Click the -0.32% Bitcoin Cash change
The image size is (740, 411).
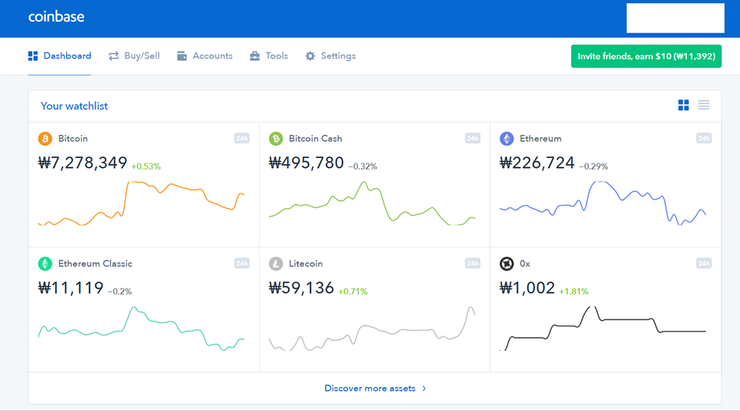click(x=362, y=166)
